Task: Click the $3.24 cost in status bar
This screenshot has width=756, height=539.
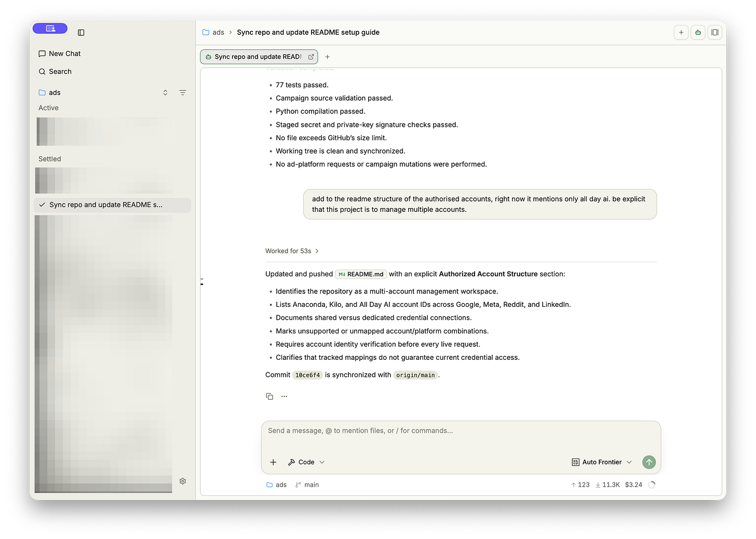Action: (x=633, y=485)
